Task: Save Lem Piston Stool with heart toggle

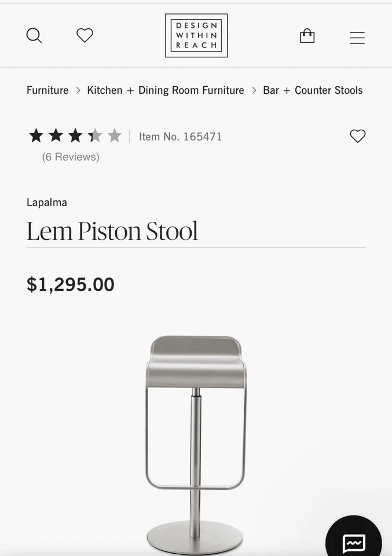Action: pos(358,136)
